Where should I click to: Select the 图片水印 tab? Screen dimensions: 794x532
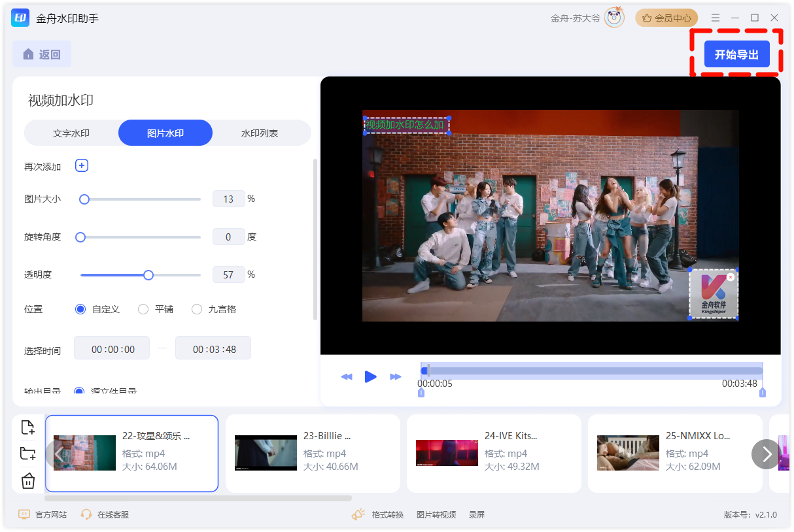(165, 133)
